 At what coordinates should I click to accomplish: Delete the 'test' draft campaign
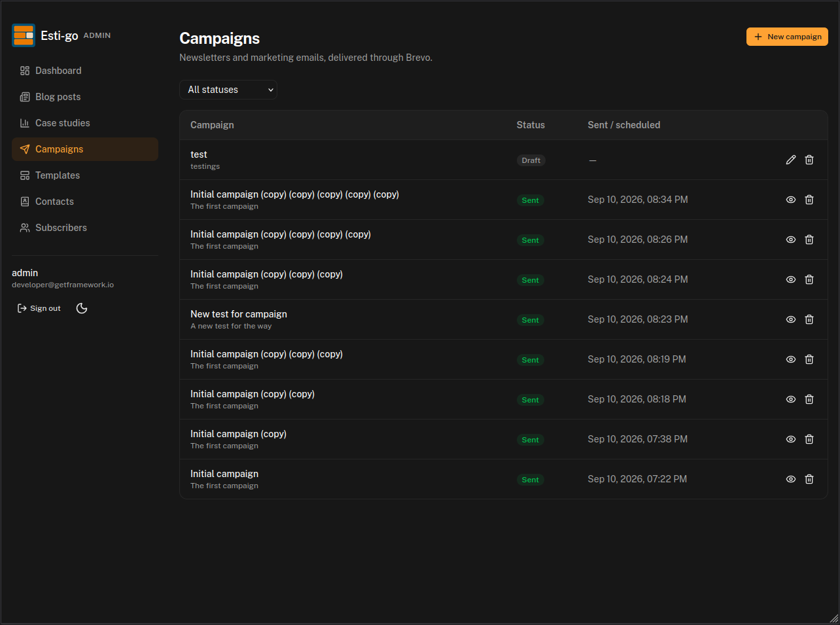(809, 160)
